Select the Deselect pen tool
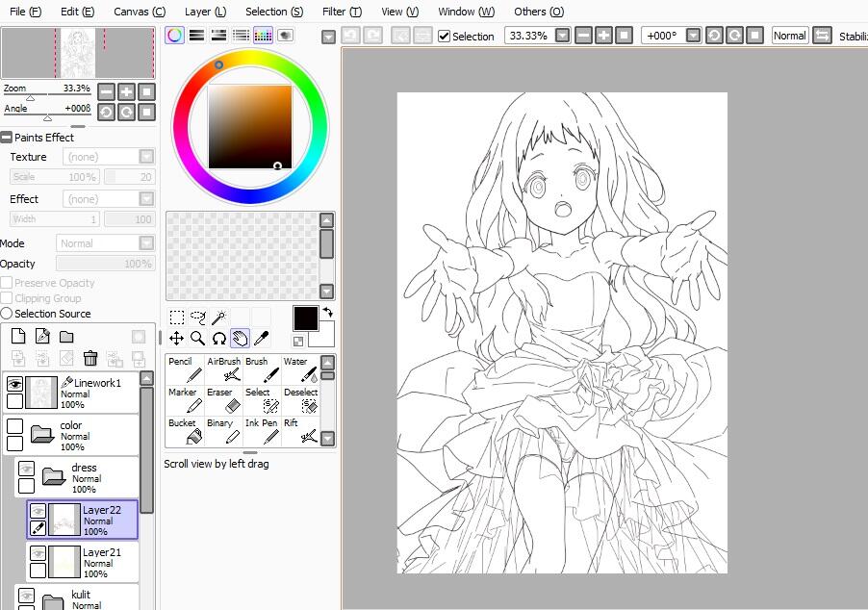The image size is (868, 610). pos(300,400)
